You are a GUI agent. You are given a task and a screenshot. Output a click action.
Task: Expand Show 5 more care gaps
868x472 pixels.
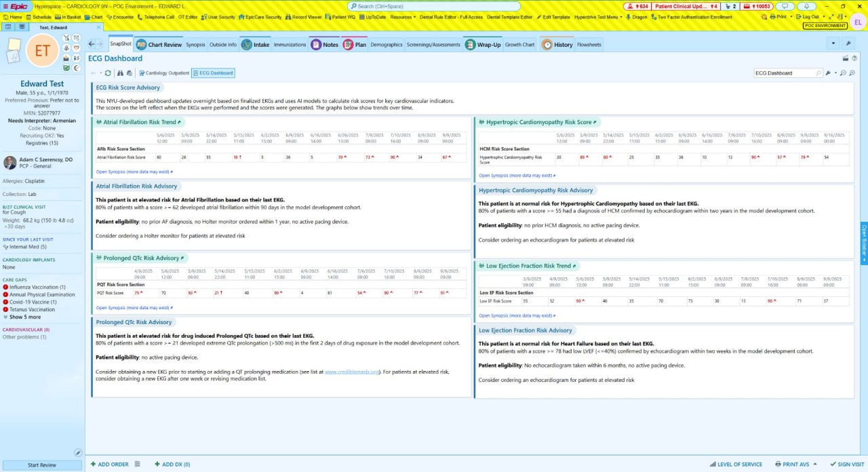coord(24,317)
